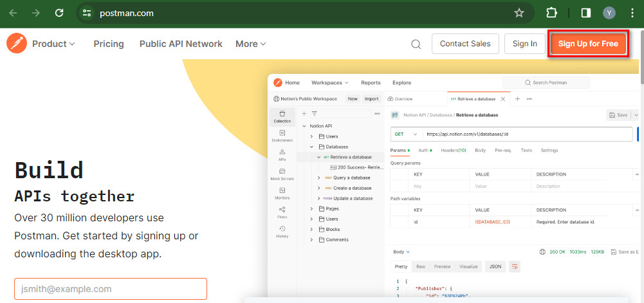Open Public API Network link
644x303 pixels.
pyautogui.click(x=181, y=44)
